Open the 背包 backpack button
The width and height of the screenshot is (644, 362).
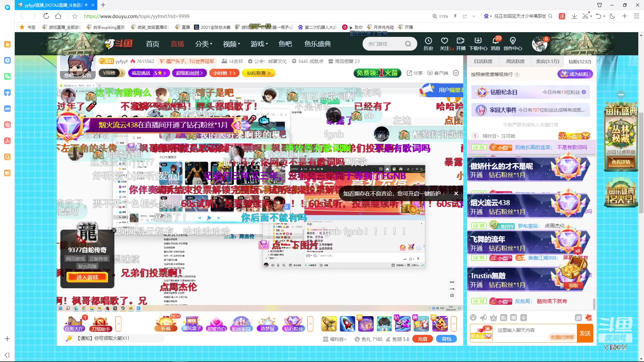point(446,339)
